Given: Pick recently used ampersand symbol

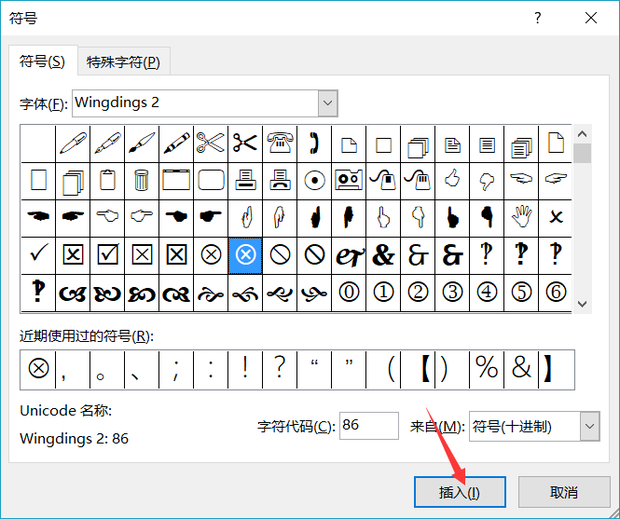Looking at the screenshot, I should [521, 370].
